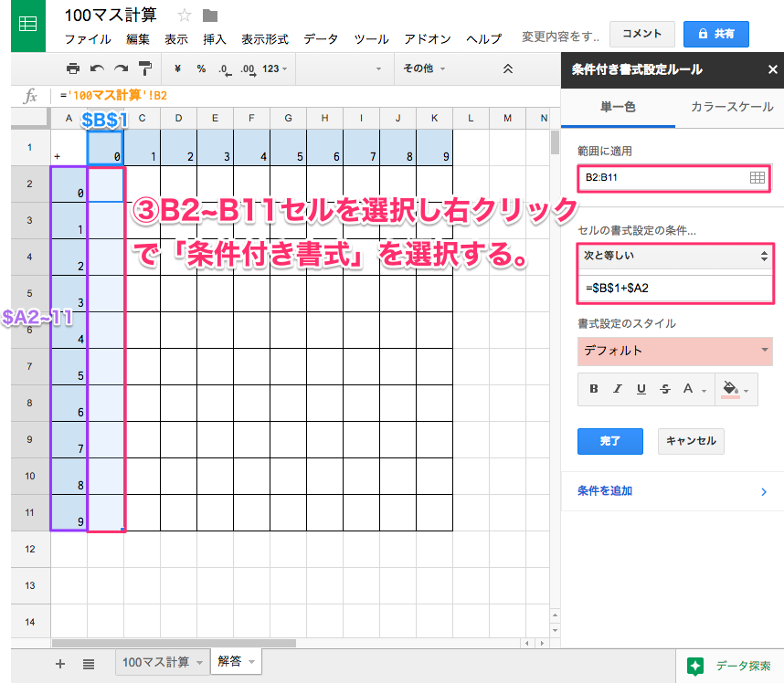Open the Google Sheets home icon

[28, 25]
